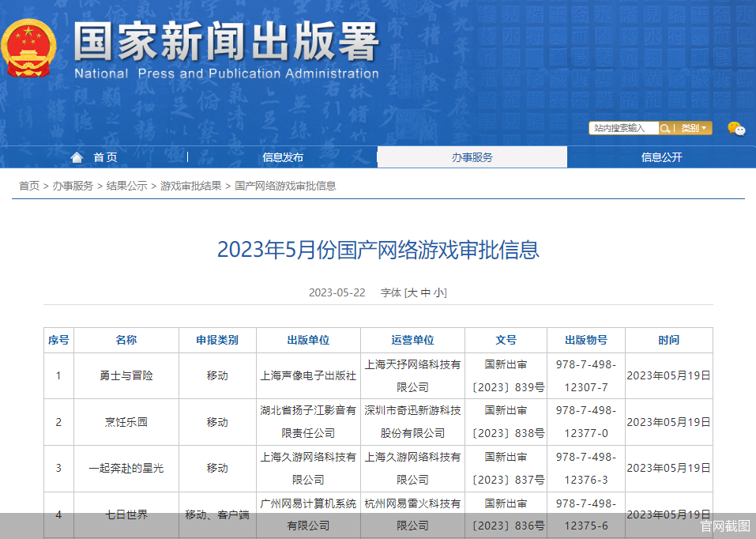Click the 站内搜索输入 search input field

(x=623, y=127)
